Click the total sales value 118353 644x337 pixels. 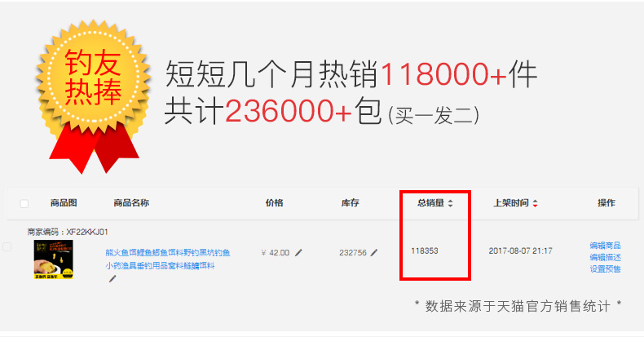tap(425, 251)
